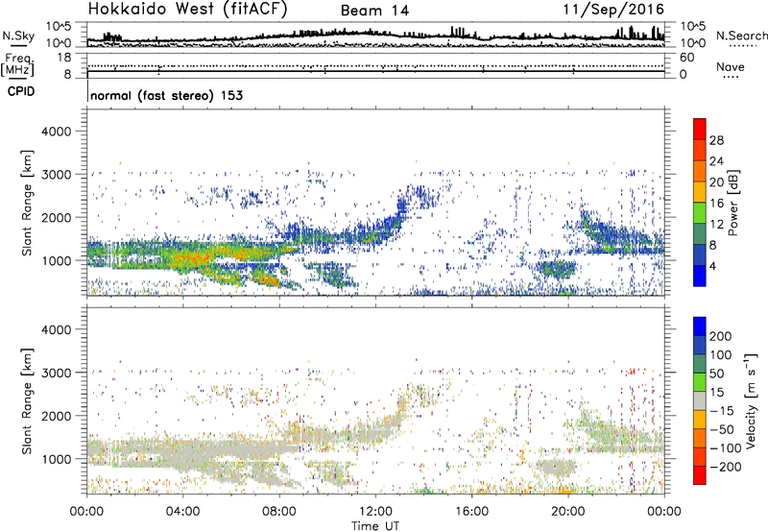Click the "Hokkaido West (fitACF)" title text

pyautogui.click(x=187, y=10)
